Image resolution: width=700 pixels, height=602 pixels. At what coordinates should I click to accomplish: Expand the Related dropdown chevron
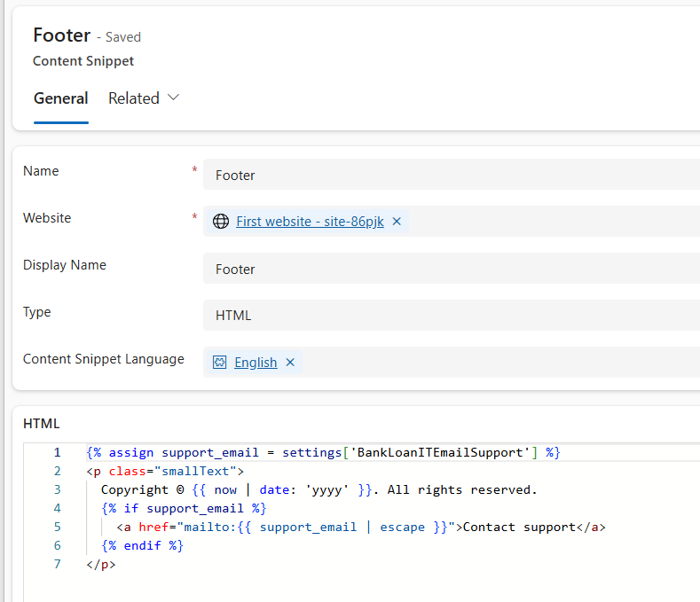click(x=173, y=98)
